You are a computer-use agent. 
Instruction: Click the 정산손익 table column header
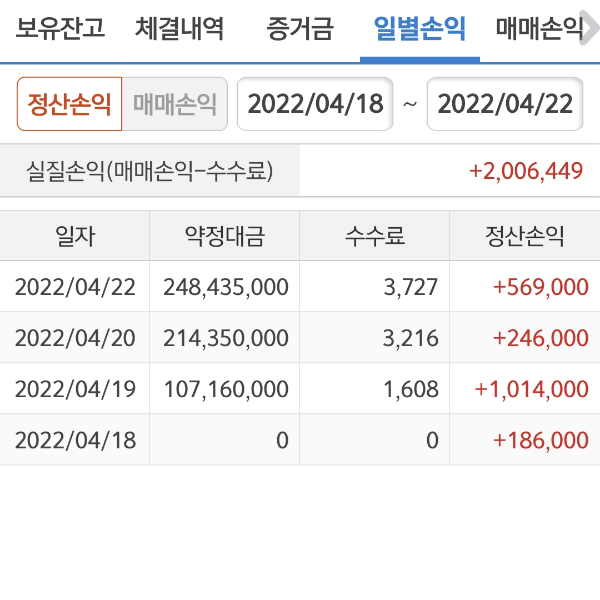525,237
